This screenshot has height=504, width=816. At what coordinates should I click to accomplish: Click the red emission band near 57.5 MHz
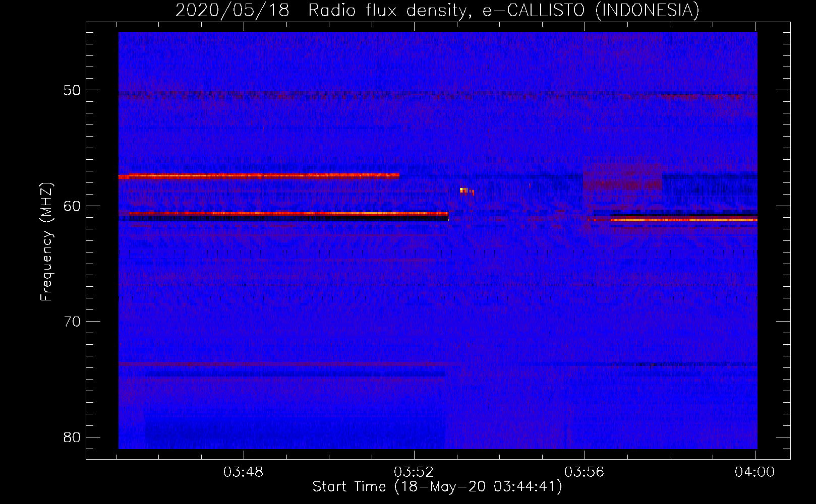(259, 176)
